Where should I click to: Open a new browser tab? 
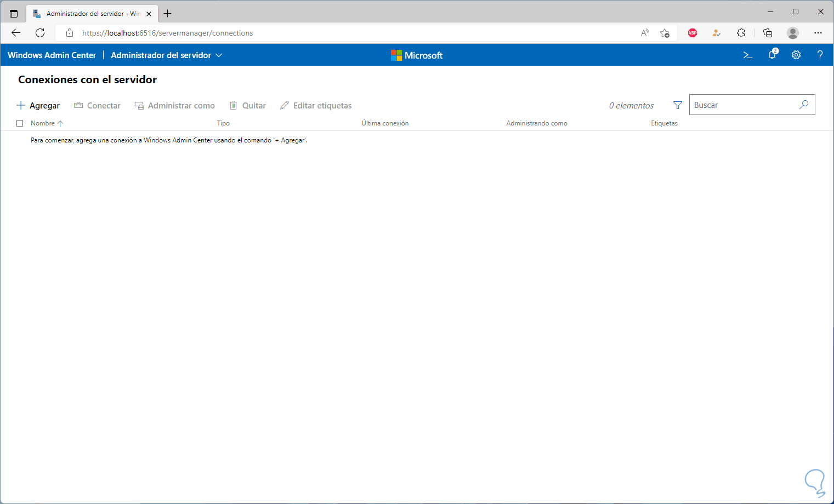tap(168, 14)
